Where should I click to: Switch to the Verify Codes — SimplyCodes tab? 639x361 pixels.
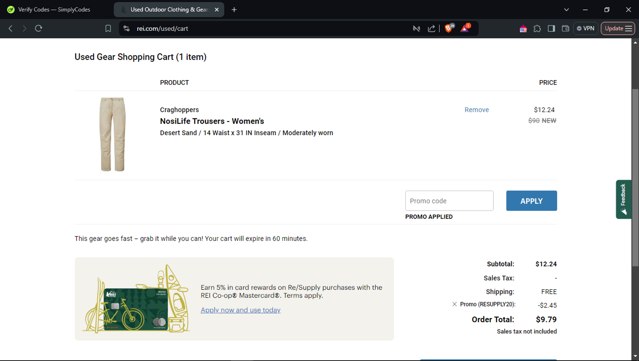(54, 9)
